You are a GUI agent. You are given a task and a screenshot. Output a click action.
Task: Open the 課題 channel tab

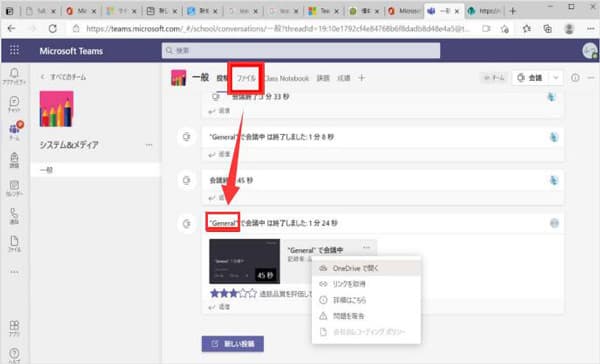[323, 78]
